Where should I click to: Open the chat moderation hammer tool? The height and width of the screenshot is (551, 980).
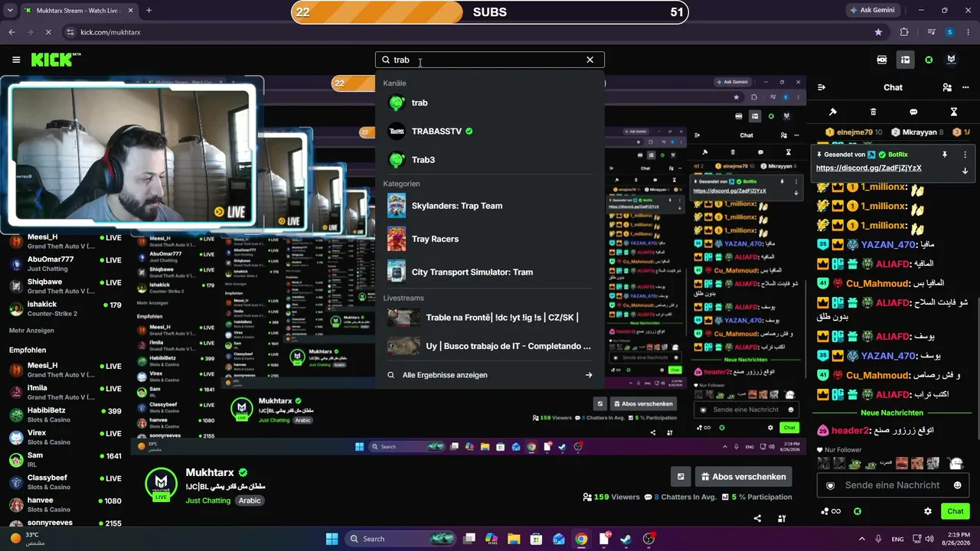[833, 112]
